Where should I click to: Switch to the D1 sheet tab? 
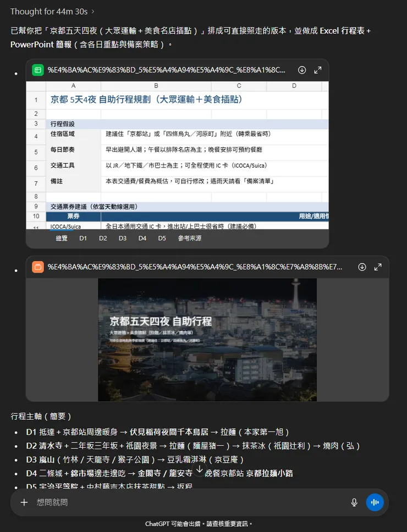pos(83,238)
